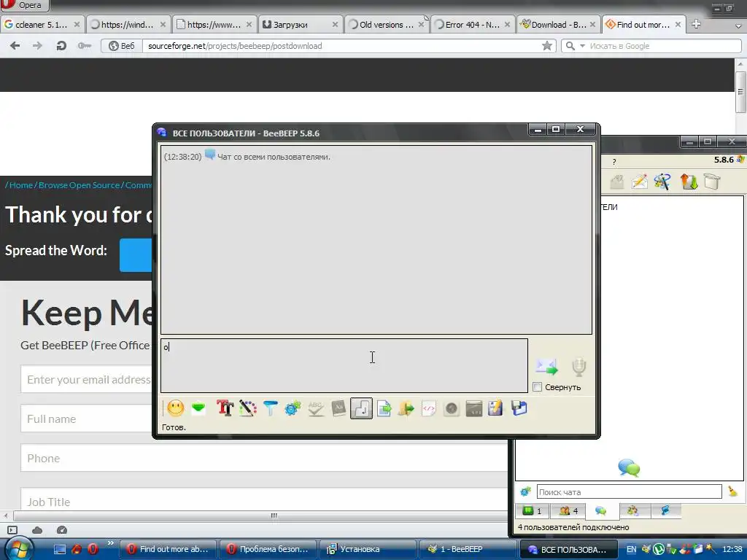This screenshot has width=747, height=560.
Task: Open a new tab with the plus button
Action: click(696, 24)
